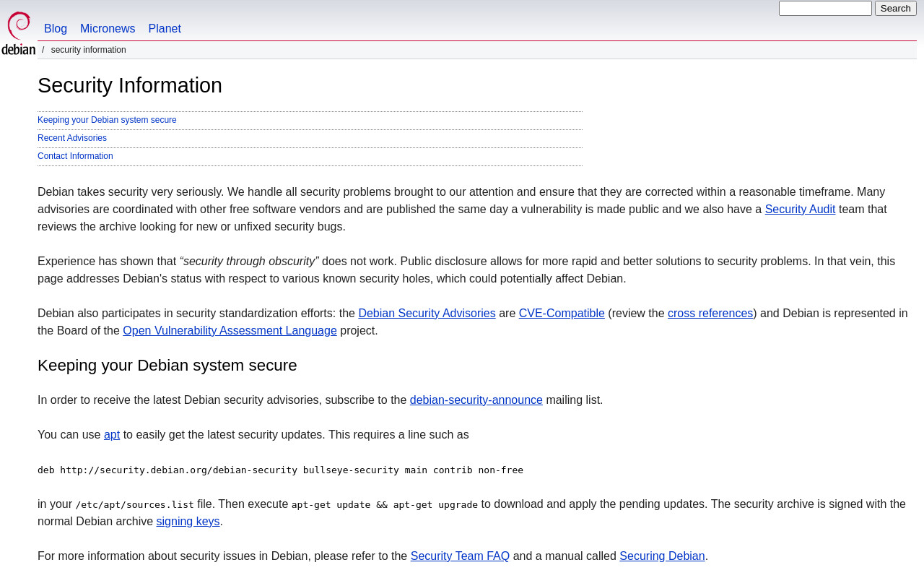This screenshot has height=578, width=924.
Task: Open the Security Audit link
Action: click(800, 210)
